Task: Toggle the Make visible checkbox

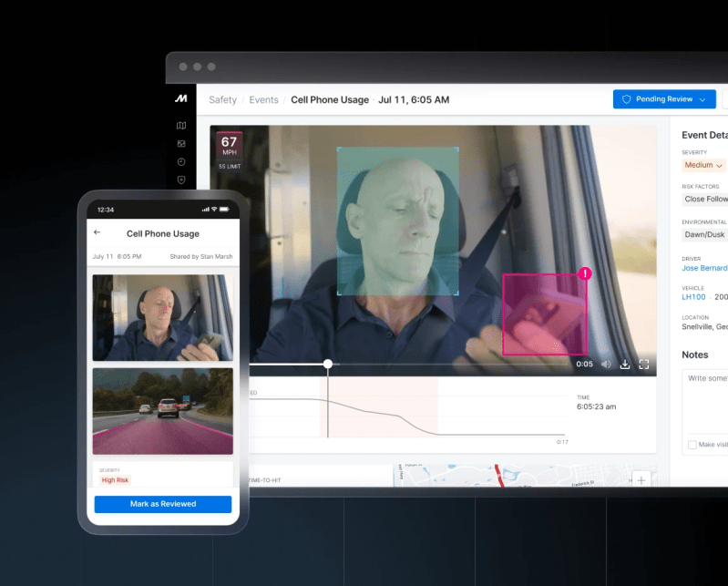Action: point(692,445)
